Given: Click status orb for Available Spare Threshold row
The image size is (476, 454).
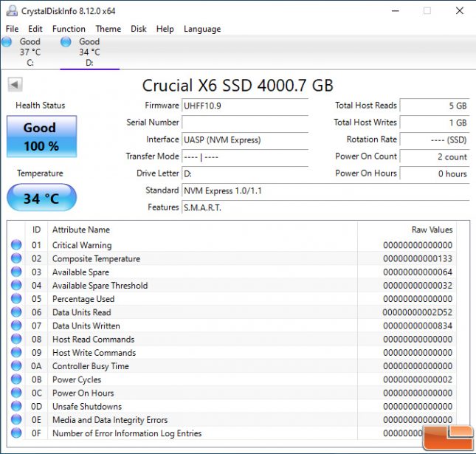Looking at the screenshot, I should tap(16, 285).
